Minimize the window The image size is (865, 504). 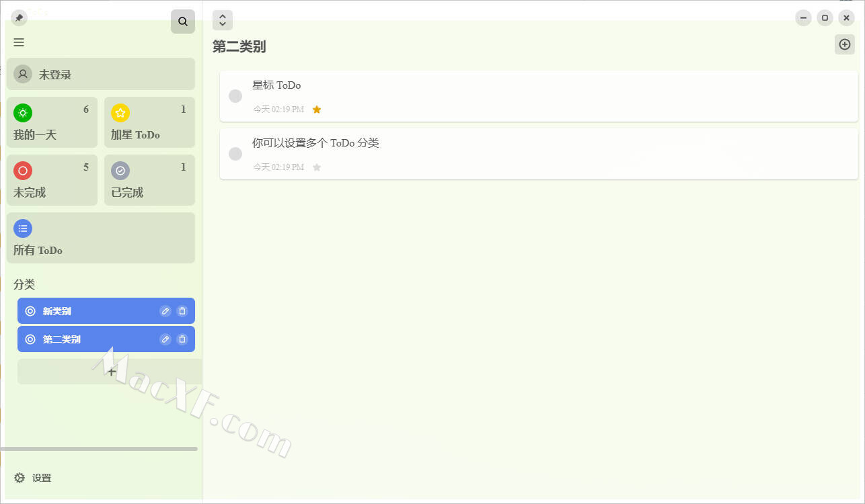803,18
